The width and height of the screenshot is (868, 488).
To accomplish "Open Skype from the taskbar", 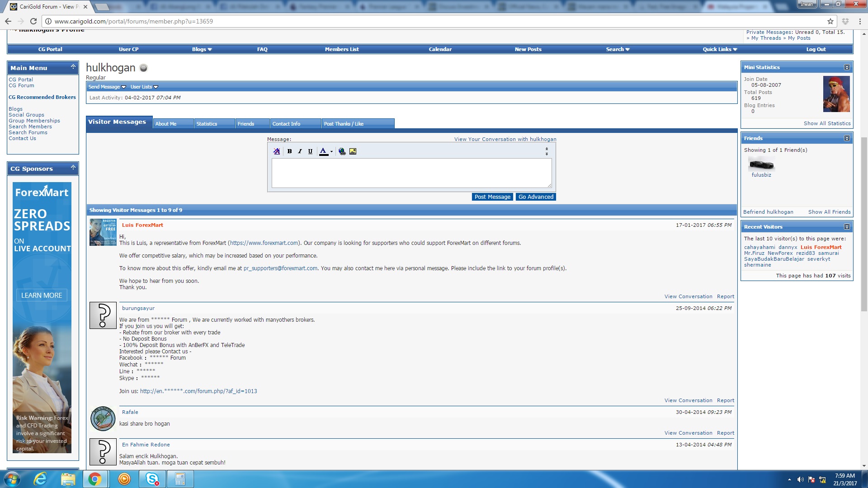I will point(152,479).
